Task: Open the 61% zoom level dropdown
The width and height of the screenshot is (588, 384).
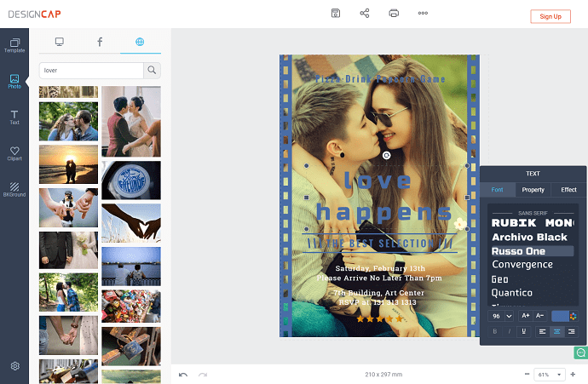Action: [550, 374]
